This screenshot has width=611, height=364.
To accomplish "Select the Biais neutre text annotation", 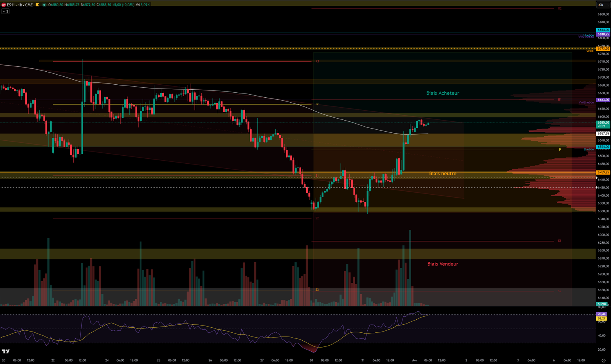I will click(443, 173).
